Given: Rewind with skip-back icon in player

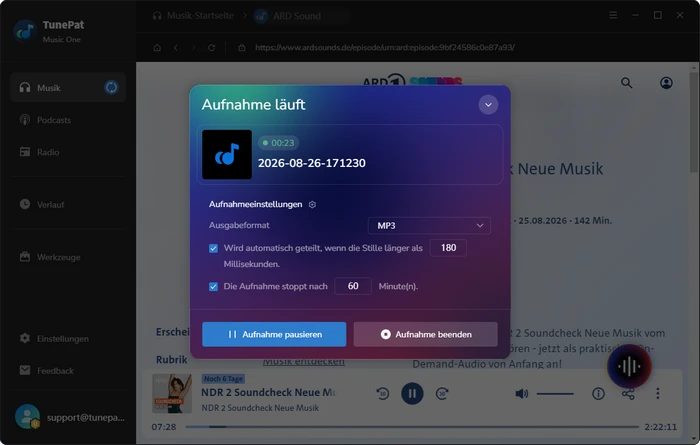Looking at the screenshot, I should pyautogui.click(x=383, y=393).
